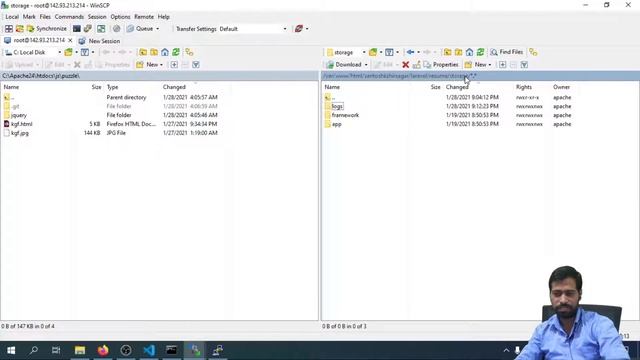
Task: Click the remote path bar
Action: tap(480, 76)
